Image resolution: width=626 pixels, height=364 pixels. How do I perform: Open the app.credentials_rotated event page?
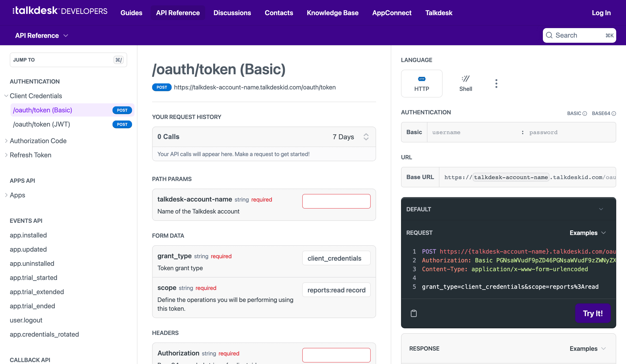tap(44, 334)
